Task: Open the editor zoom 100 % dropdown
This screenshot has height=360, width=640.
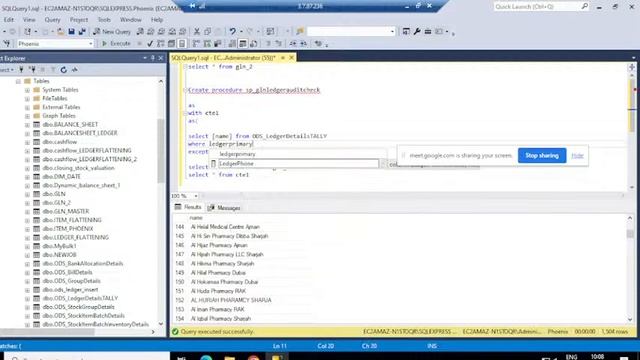Action: pos(196,196)
